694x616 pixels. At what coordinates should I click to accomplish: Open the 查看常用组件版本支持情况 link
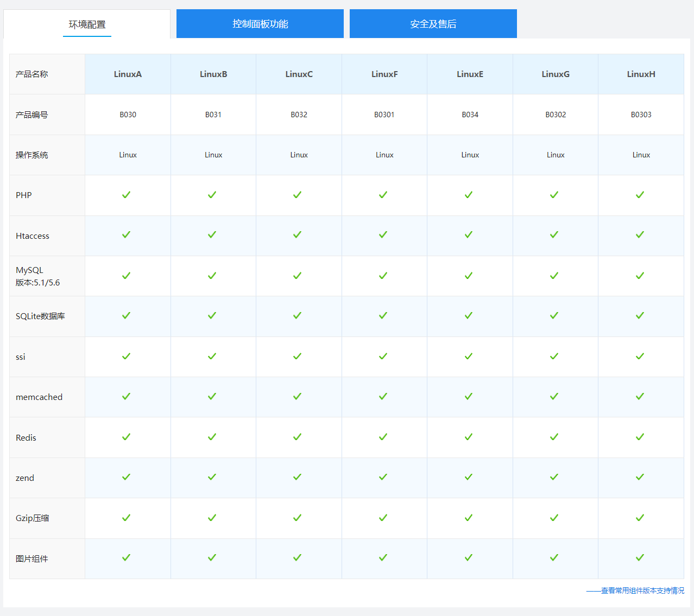pos(642,590)
